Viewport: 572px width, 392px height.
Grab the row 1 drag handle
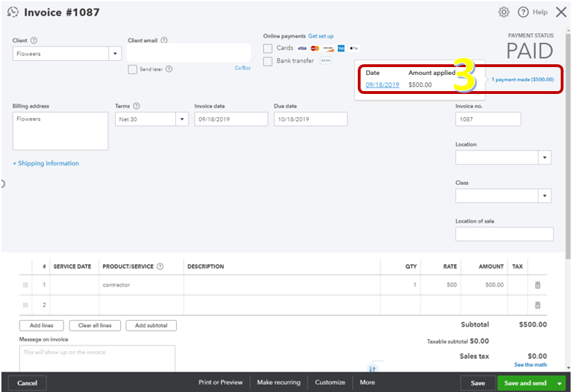[25, 285]
